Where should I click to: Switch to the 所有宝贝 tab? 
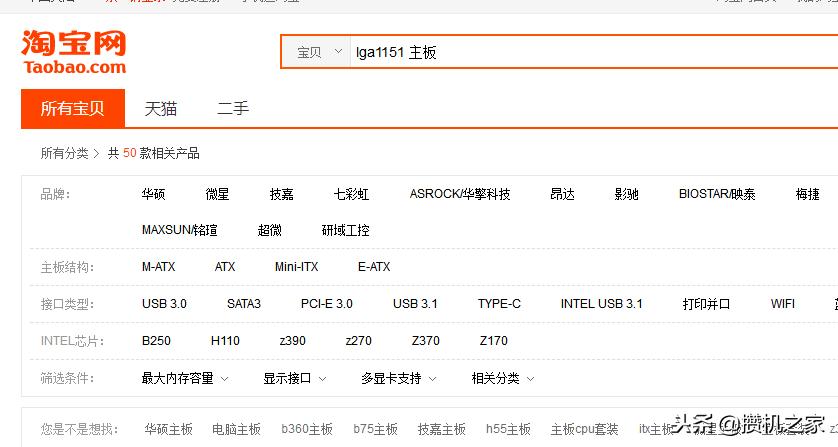tap(73, 109)
